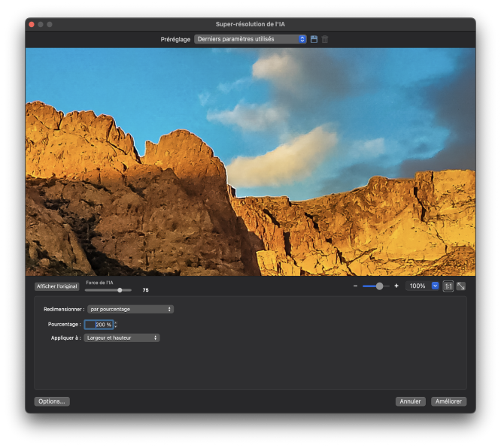Open the Préréglage preset dropdown
This screenshot has width=501, height=448.
click(250, 39)
